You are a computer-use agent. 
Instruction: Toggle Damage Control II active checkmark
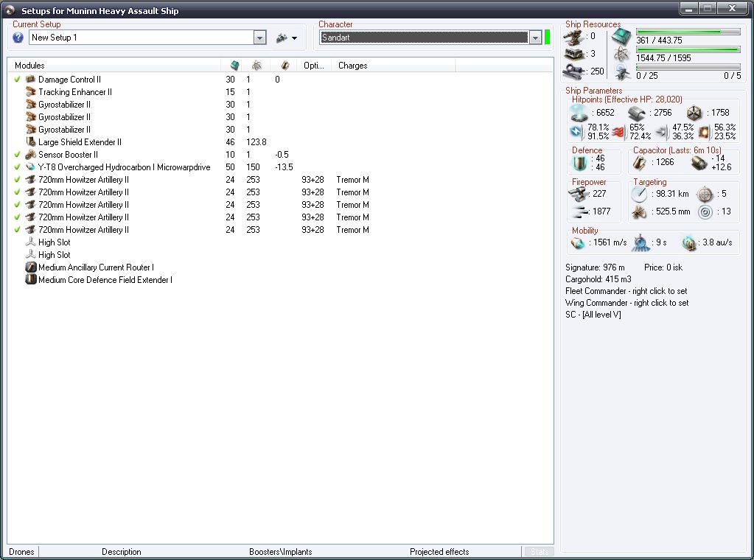[17, 80]
